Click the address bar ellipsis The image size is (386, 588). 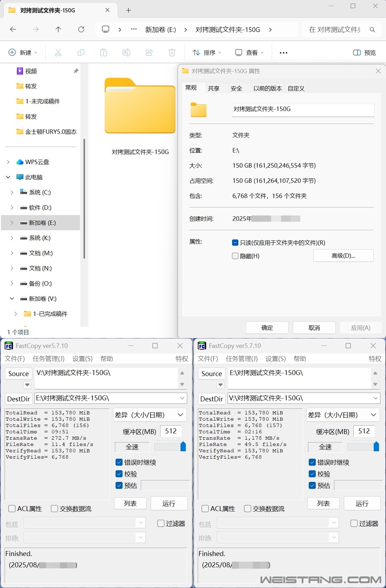tap(134, 30)
